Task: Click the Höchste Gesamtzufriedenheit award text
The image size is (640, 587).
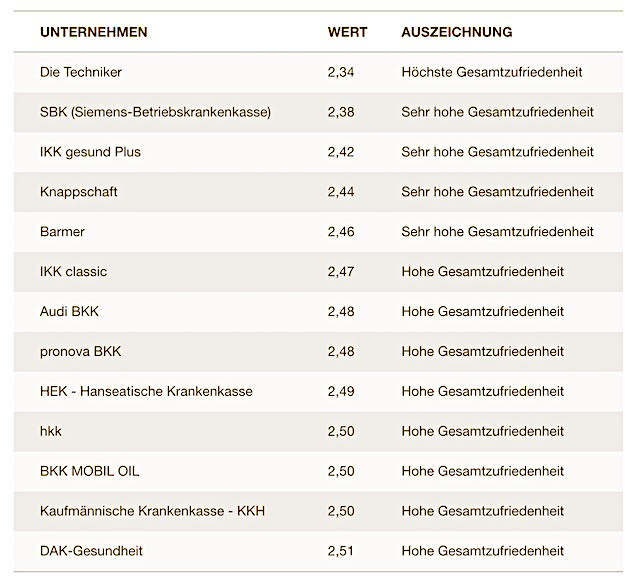Action: pos(491,72)
